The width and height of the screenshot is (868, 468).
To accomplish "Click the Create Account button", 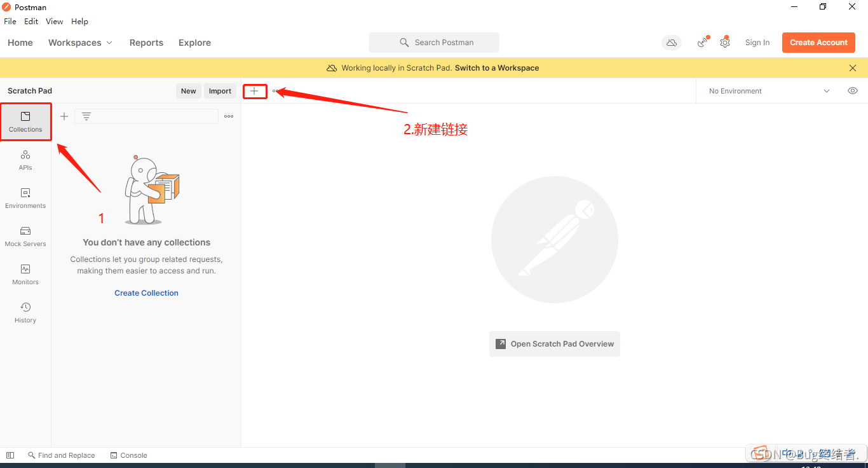I will click(818, 43).
